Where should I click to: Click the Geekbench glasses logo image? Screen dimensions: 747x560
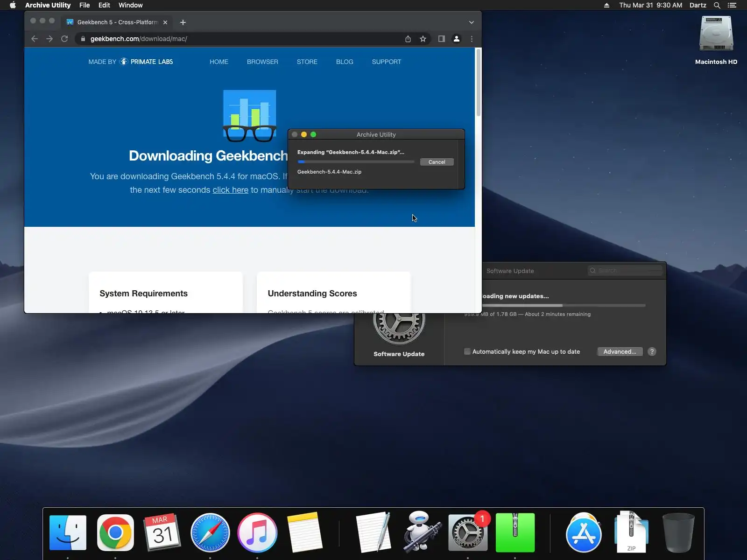tap(250, 116)
